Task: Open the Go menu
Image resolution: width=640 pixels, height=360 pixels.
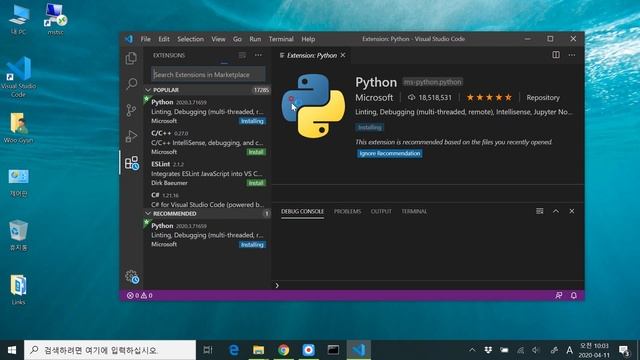Action: pos(237,39)
